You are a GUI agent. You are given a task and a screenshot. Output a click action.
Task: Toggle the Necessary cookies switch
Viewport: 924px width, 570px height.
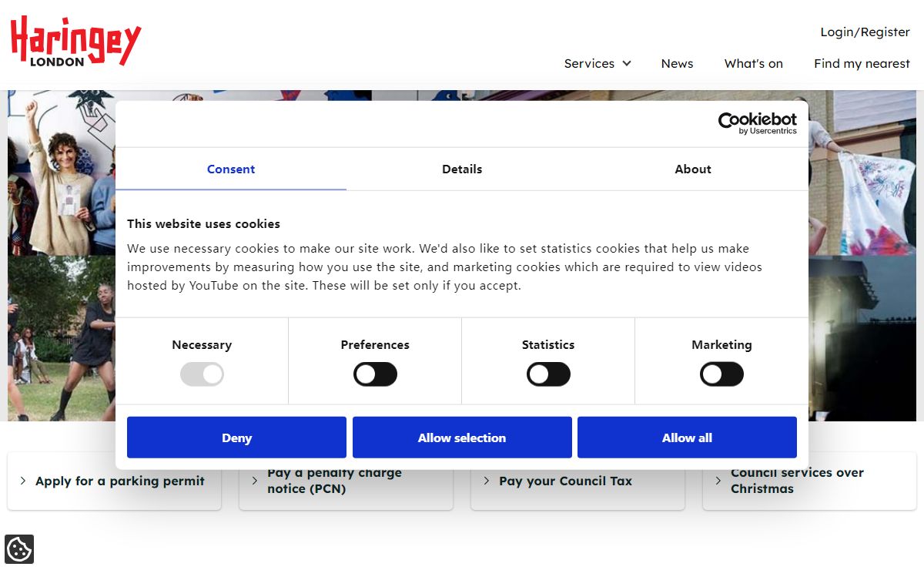202,375
